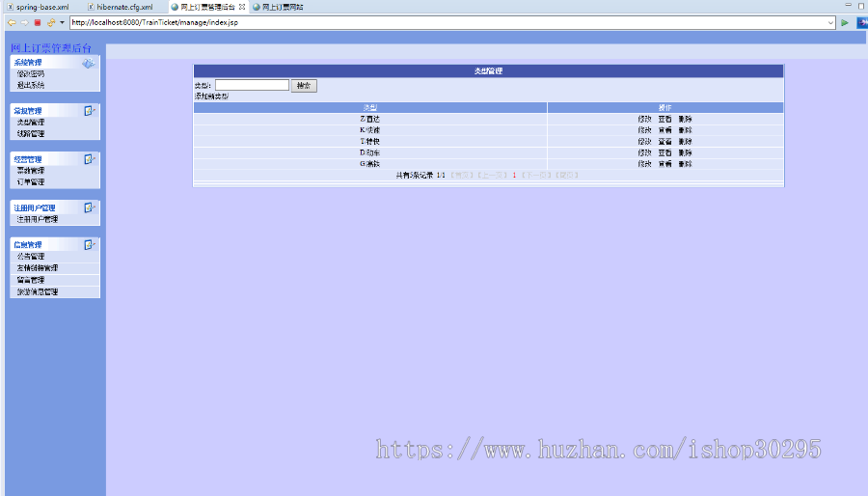The image size is (868, 496).
Task: Click 删除 for the K/快速 row
Action: 686,130
